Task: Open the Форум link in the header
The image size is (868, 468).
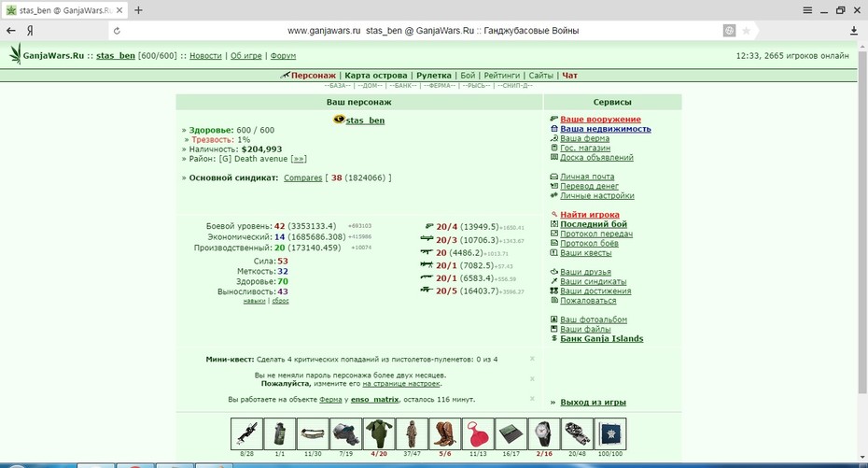Action: coord(283,56)
